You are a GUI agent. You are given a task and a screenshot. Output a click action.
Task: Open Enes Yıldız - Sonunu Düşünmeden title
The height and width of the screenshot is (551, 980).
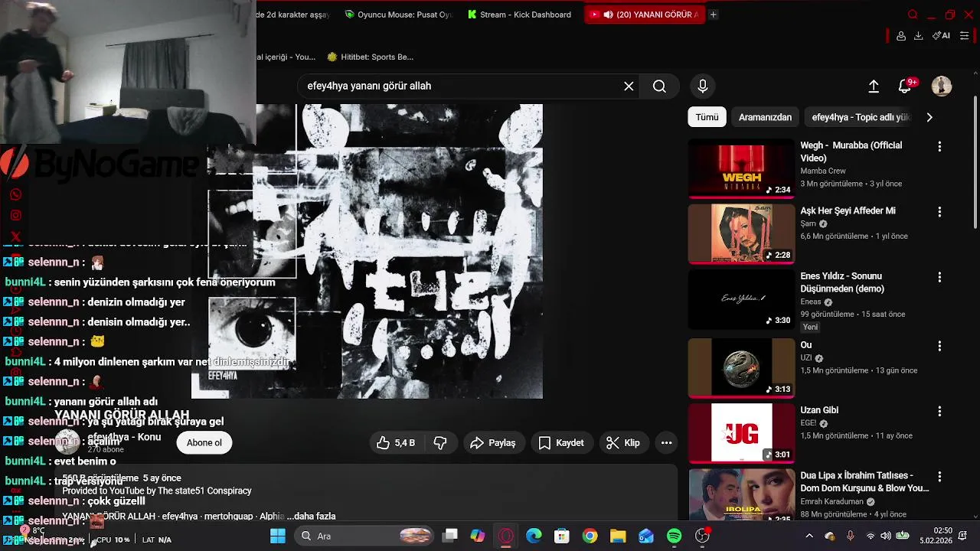(x=842, y=282)
